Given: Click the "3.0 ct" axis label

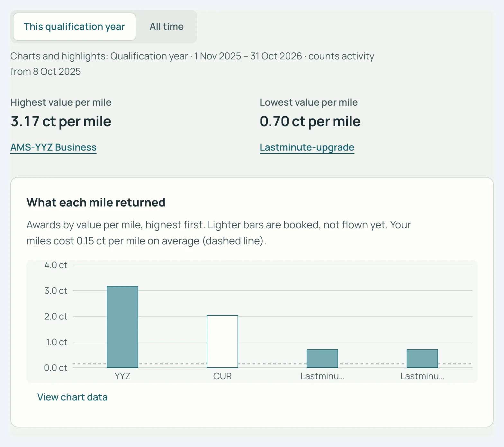Looking at the screenshot, I should click(56, 291).
